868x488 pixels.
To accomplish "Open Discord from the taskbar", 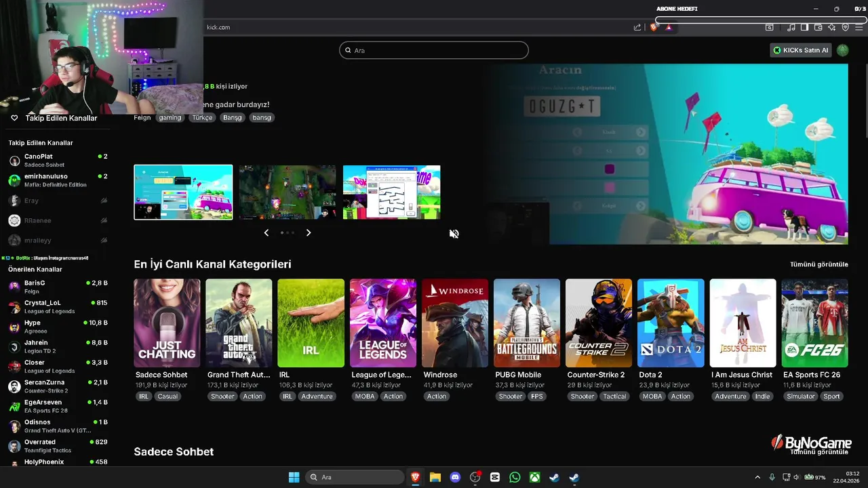I will click(x=455, y=477).
